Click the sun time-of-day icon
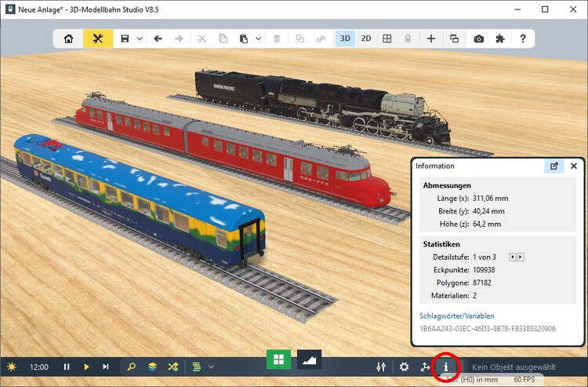588x387 pixels. click(12, 367)
